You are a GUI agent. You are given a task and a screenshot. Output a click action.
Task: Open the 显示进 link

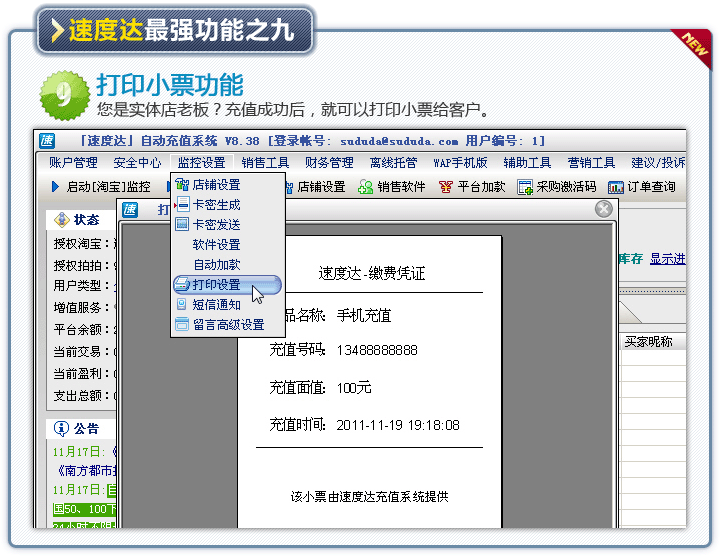coord(668,259)
